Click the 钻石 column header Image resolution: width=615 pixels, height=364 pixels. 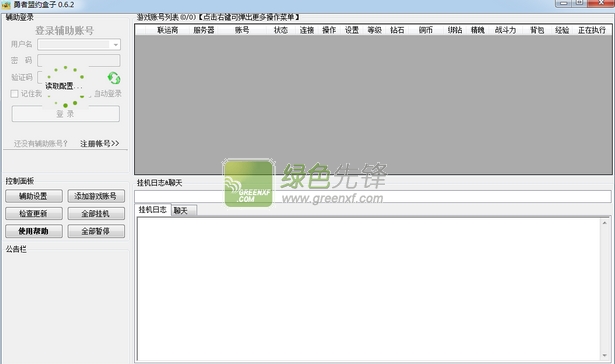pos(397,30)
